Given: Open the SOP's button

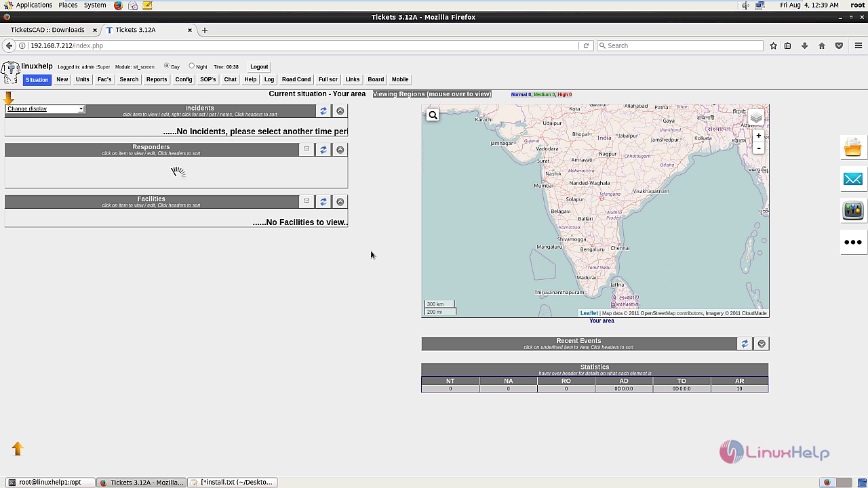Looking at the screenshot, I should [208, 79].
